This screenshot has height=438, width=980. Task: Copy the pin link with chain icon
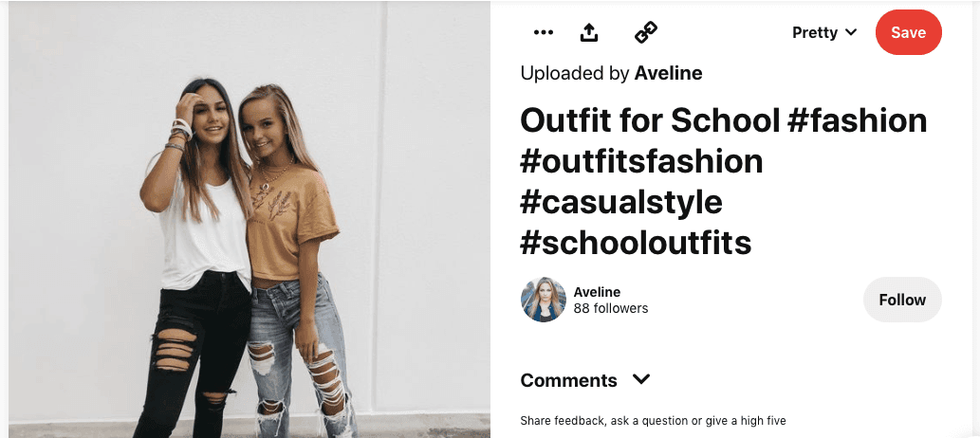coord(646,32)
